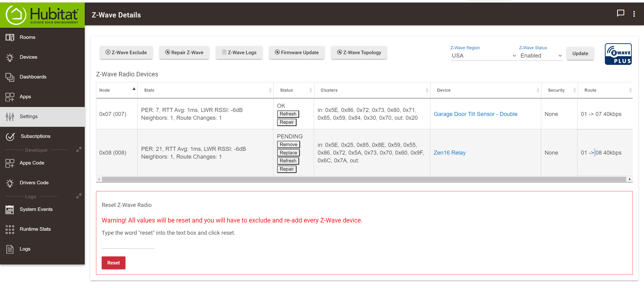
Task: Click the System Events calendar icon
Action: pos(10,209)
